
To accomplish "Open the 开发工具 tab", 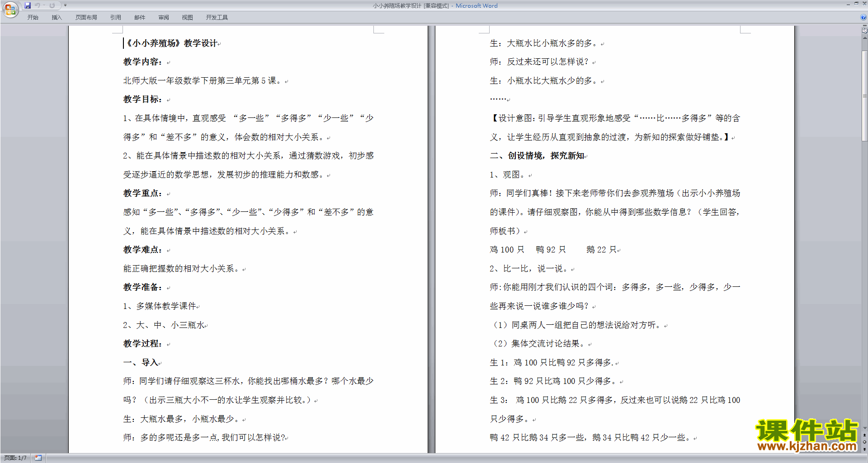I will coord(217,17).
